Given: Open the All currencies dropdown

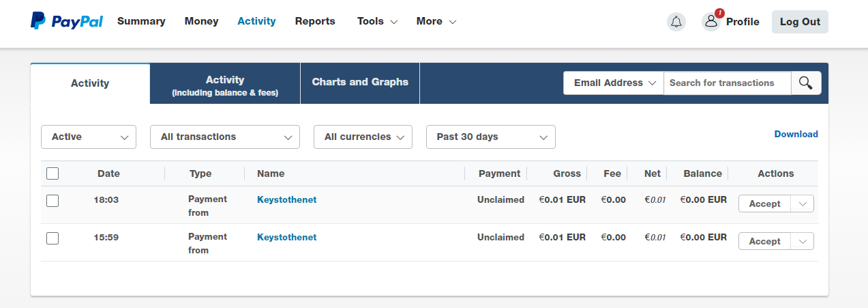Looking at the screenshot, I should (x=363, y=137).
